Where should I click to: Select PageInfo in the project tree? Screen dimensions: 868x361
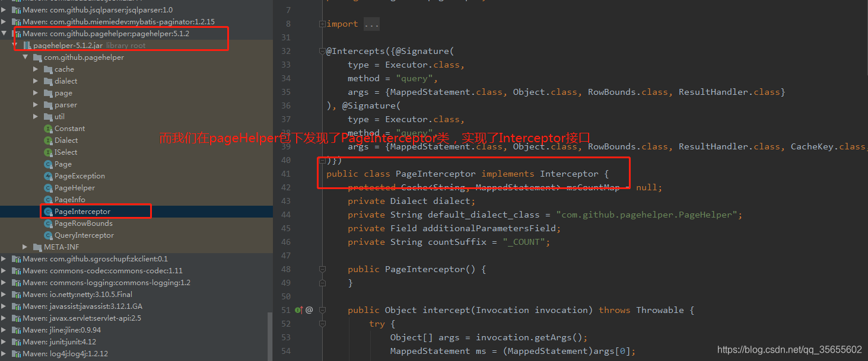70,200
